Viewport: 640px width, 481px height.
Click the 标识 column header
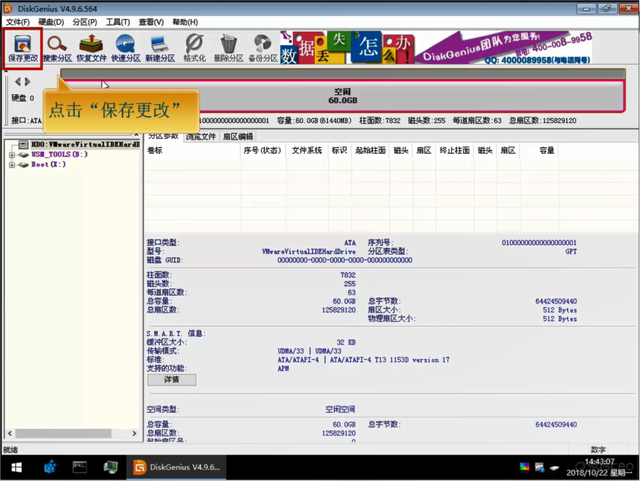click(x=340, y=151)
